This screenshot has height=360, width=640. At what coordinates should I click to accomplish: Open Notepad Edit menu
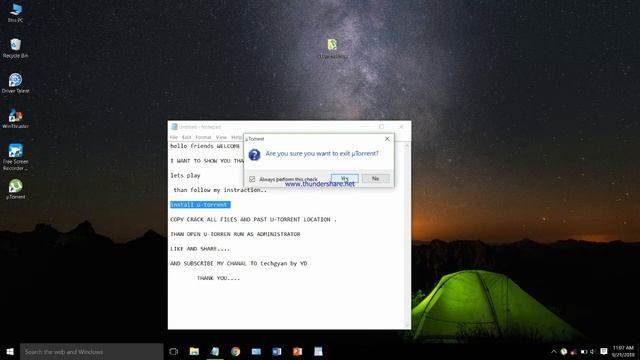(187, 137)
